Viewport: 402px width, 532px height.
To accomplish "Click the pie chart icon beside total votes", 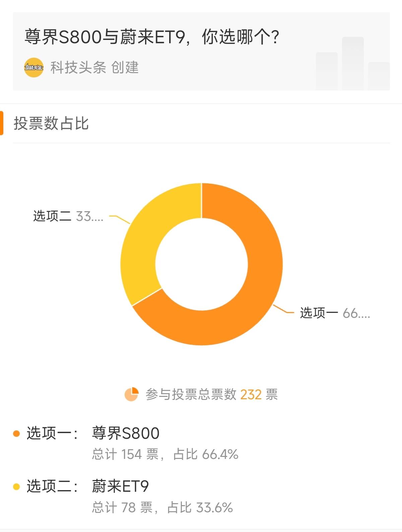I will pyautogui.click(x=131, y=394).
